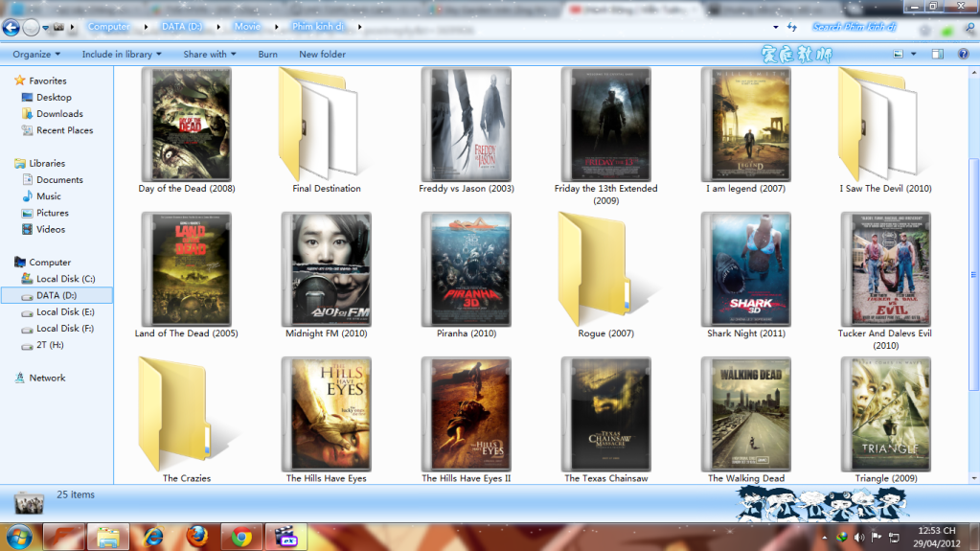The height and width of the screenshot is (551, 980).
Task: Select Local Disk (F:) in navigation pane
Action: 65,329
